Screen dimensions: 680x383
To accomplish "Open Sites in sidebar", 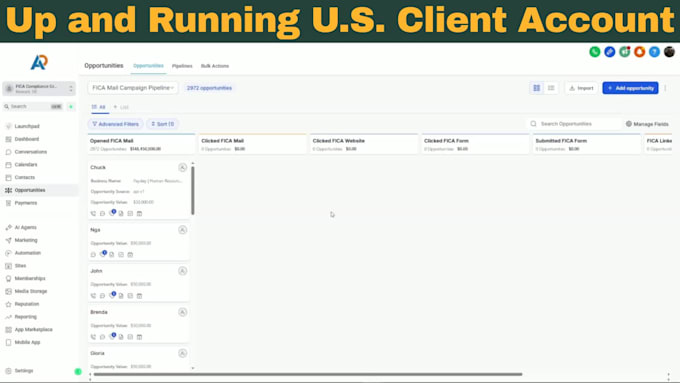I will [x=20, y=266].
